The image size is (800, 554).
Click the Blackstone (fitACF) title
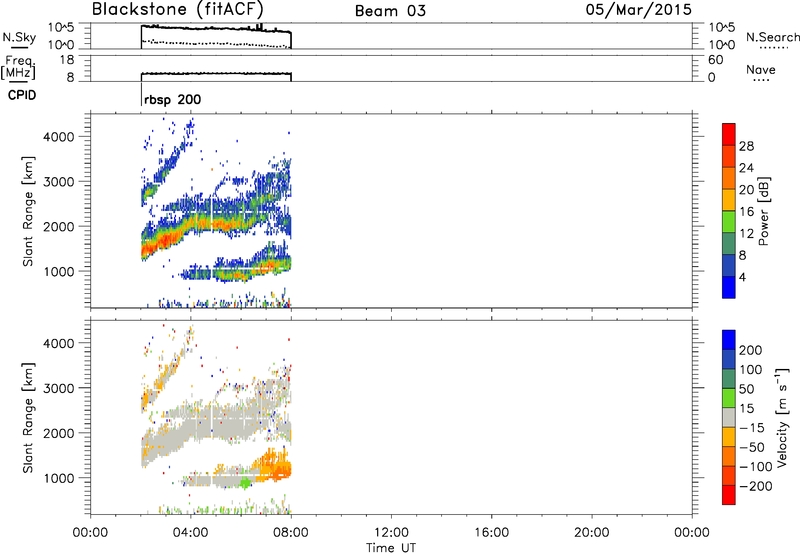pyautogui.click(x=178, y=9)
